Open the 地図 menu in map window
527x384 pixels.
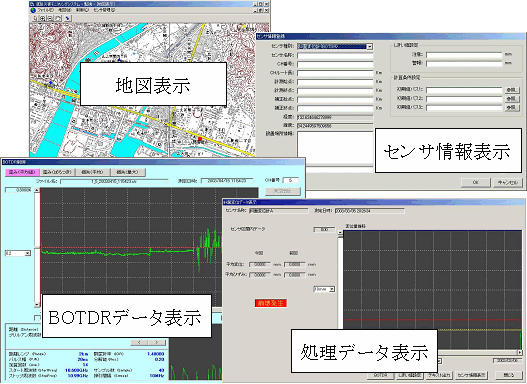pos(64,10)
